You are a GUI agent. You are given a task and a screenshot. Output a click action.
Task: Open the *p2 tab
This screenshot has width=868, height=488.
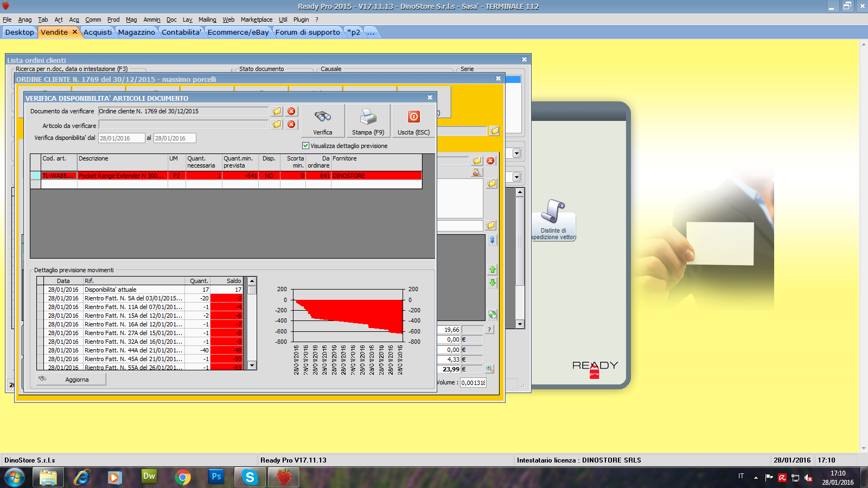click(354, 32)
